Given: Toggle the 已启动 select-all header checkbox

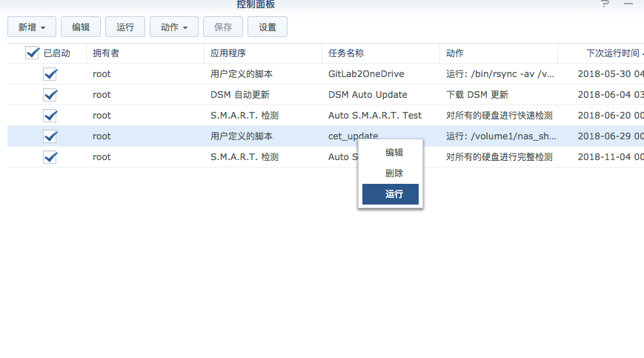Looking at the screenshot, I should coord(33,53).
